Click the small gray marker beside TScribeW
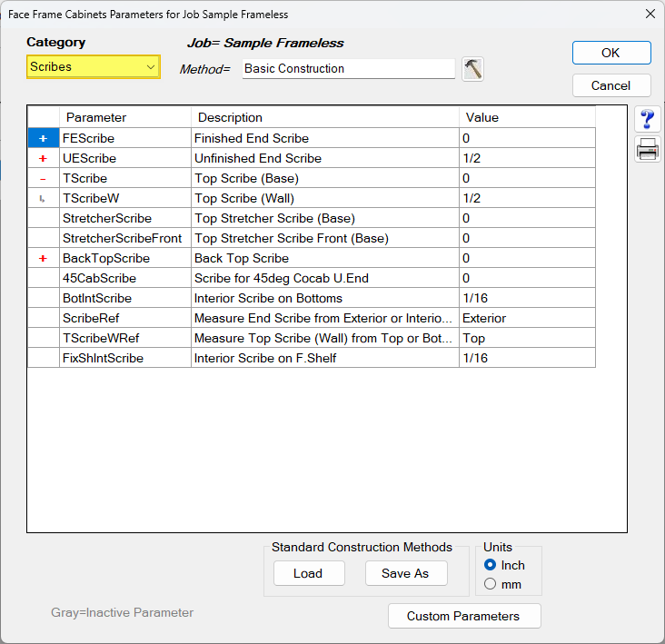Screen dimensions: 665x644 [x=42, y=198]
